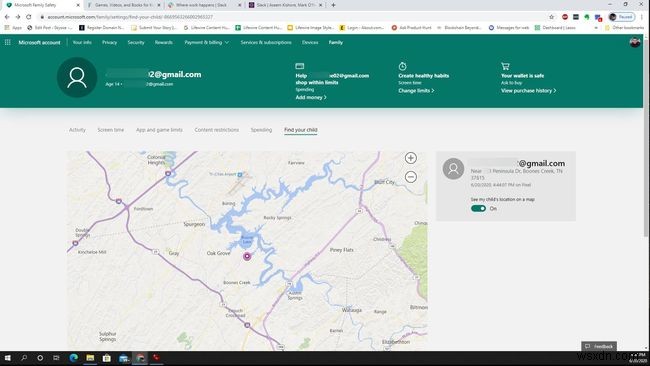Open File Explorer from taskbar
Image resolution: width=650 pixels, height=366 pixels.
[90, 358]
